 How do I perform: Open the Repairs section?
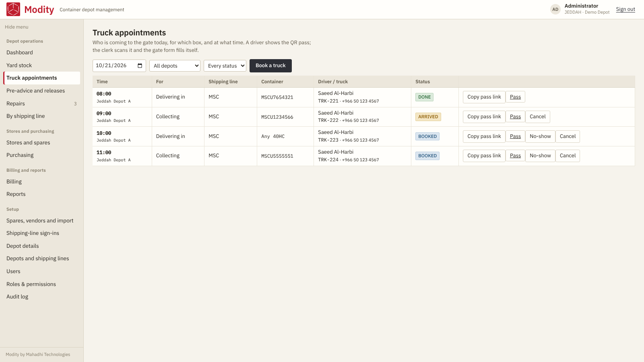(x=42, y=104)
